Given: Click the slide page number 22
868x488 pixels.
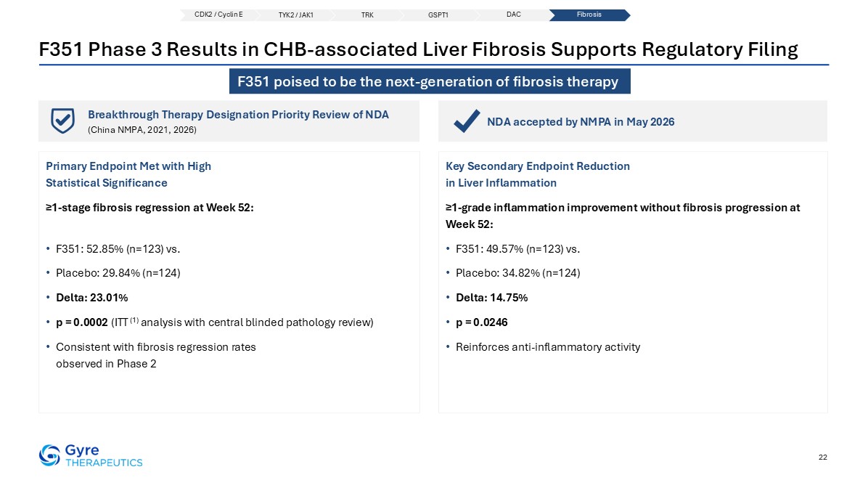Looking at the screenshot, I should click(x=822, y=457).
